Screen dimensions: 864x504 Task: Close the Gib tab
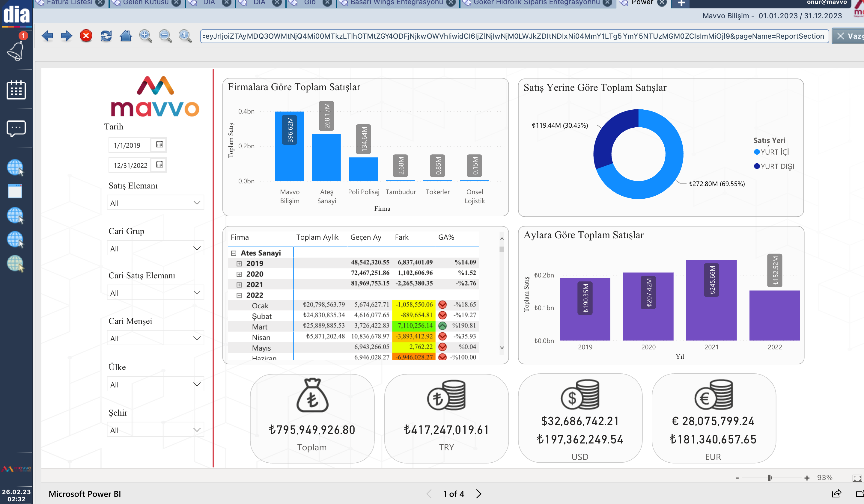(x=327, y=3)
